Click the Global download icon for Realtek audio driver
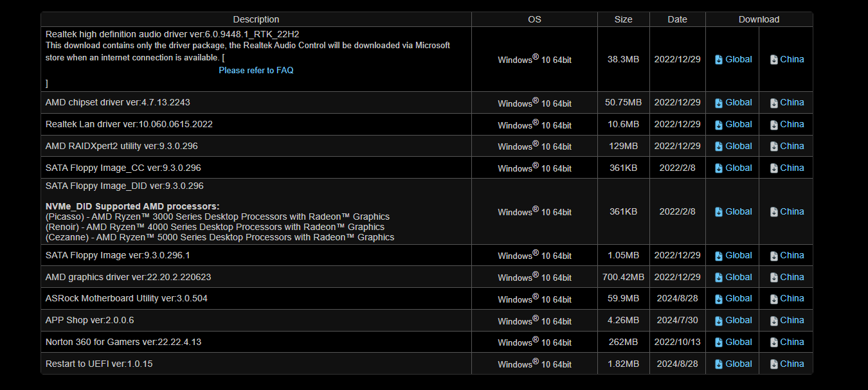The image size is (868, 390). pyautogui.click(x=719, y=60)
